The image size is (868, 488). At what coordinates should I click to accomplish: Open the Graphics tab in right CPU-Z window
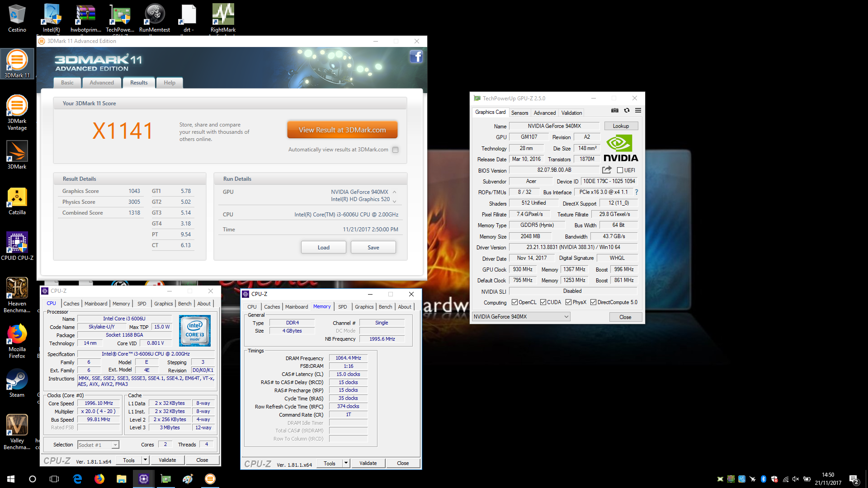pos(364,307)
